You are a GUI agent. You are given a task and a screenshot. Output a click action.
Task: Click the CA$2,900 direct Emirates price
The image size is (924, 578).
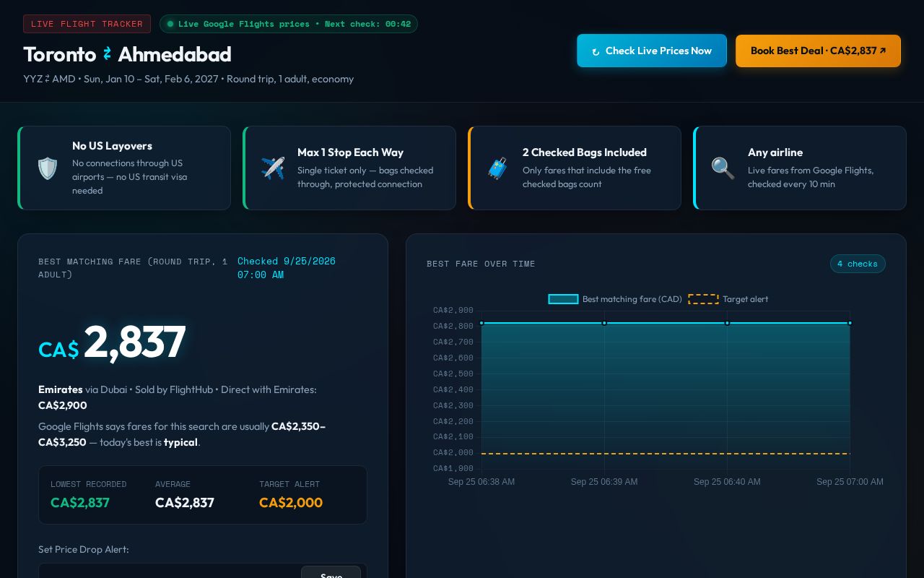[63, 405]
